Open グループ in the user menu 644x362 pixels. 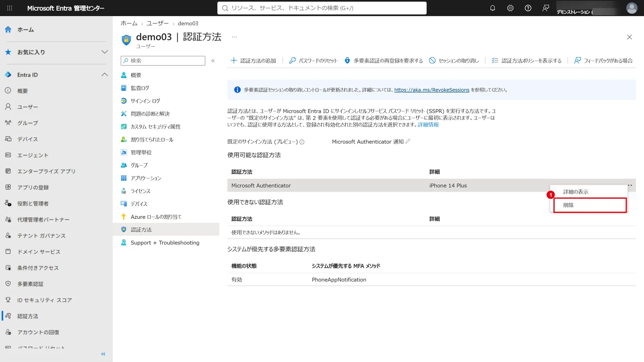point(139,165)
